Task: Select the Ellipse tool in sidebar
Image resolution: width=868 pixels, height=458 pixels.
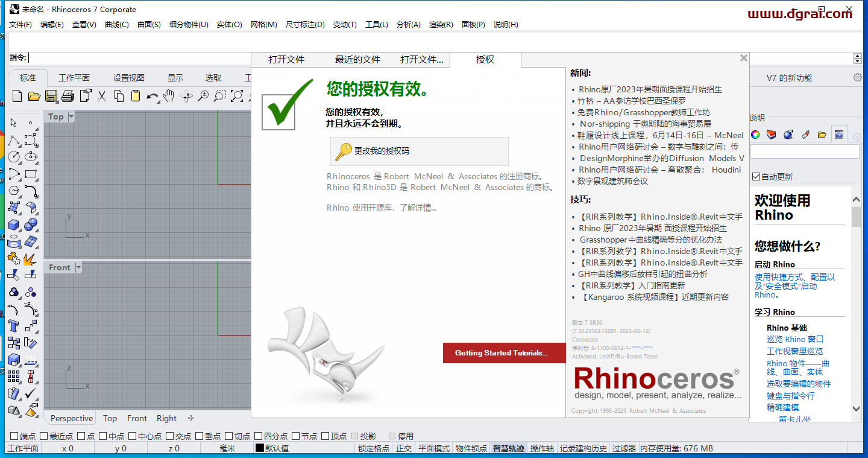Action: tap(31, 157)
